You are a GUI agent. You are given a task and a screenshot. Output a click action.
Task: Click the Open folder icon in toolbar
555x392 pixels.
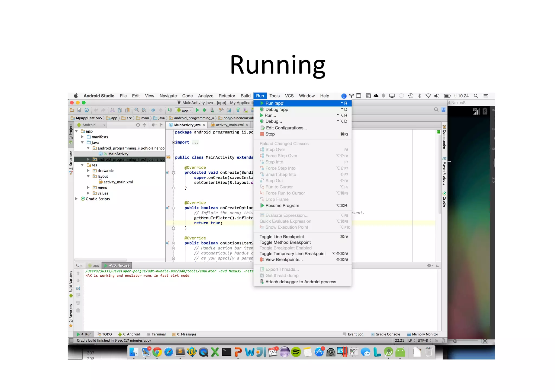(72, 110)
